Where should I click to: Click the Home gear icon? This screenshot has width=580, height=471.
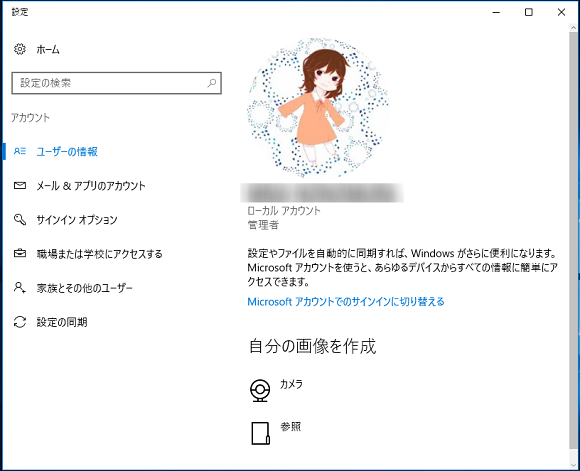(x=20, y=49)
